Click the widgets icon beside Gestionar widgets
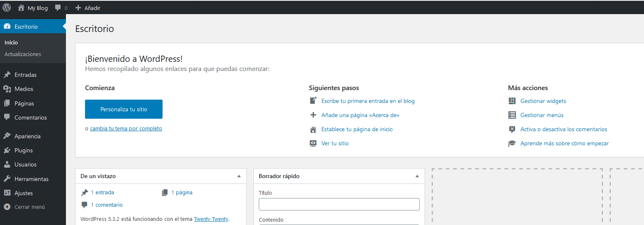This screenshot has width=644, height=225. (x=512, y=101)
